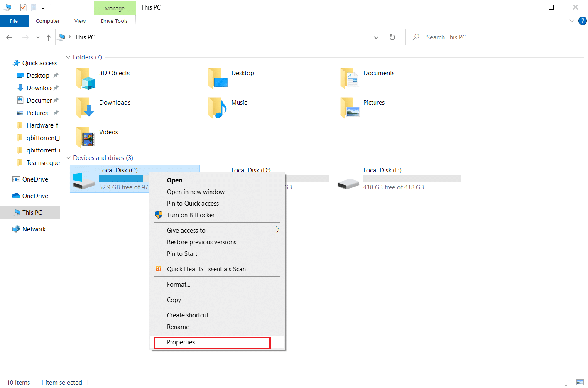Click the New folder quick access toolbar icon

(34, 7)
